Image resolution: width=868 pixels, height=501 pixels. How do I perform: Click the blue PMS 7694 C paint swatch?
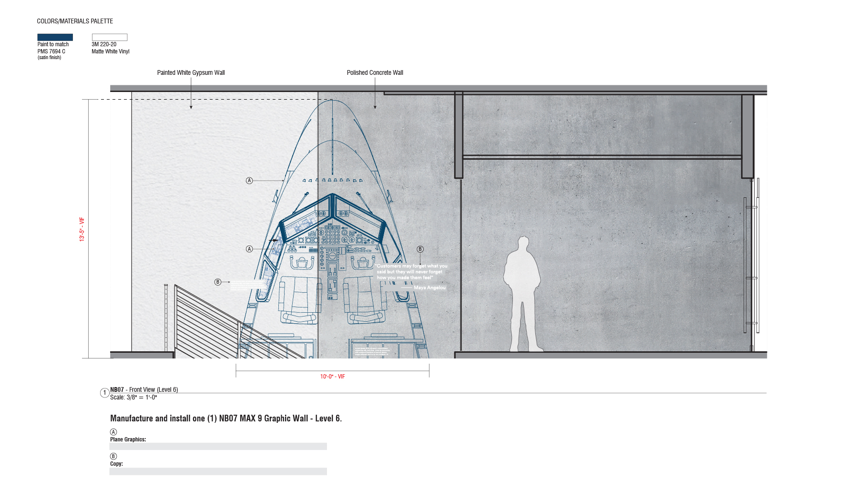point(55,37)
